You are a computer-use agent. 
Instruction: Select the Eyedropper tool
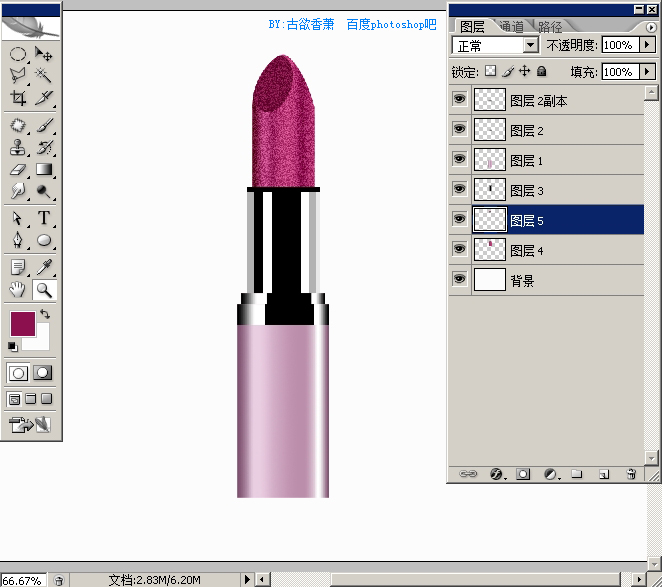tap(43, 268)
